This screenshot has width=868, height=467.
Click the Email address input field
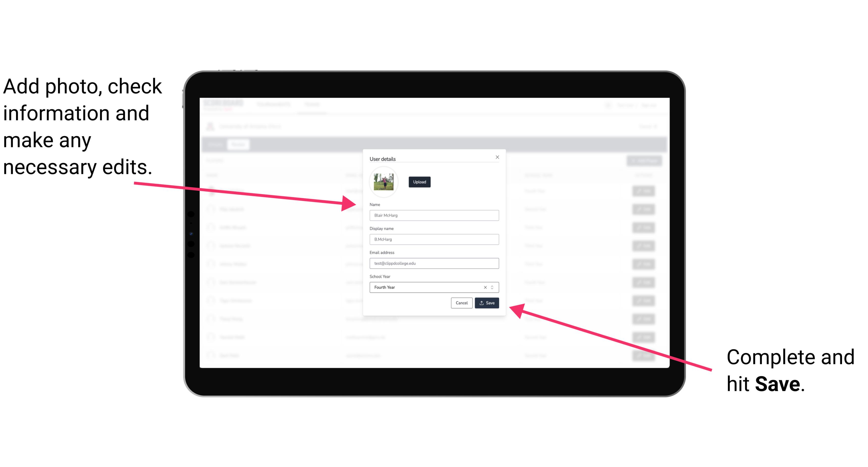click(x=434, y=264)
